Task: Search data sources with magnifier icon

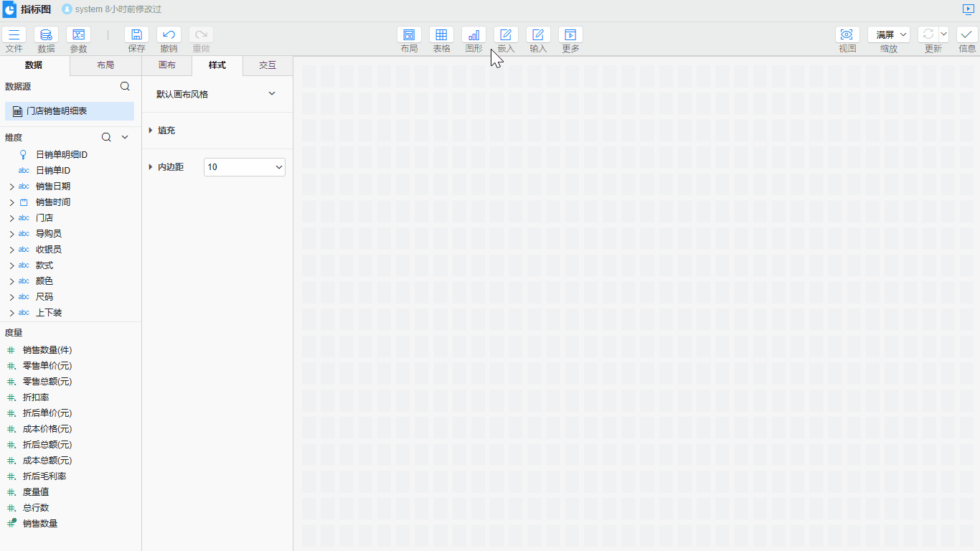Action: 125,86
